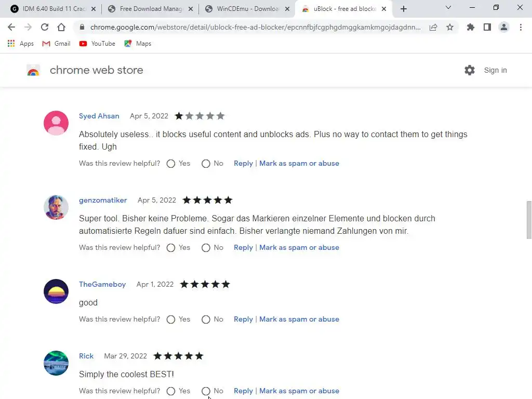
Task: Mark TheGameboy's review as spam or abuse
Action: pyautogui.click(x=299, y=319)
